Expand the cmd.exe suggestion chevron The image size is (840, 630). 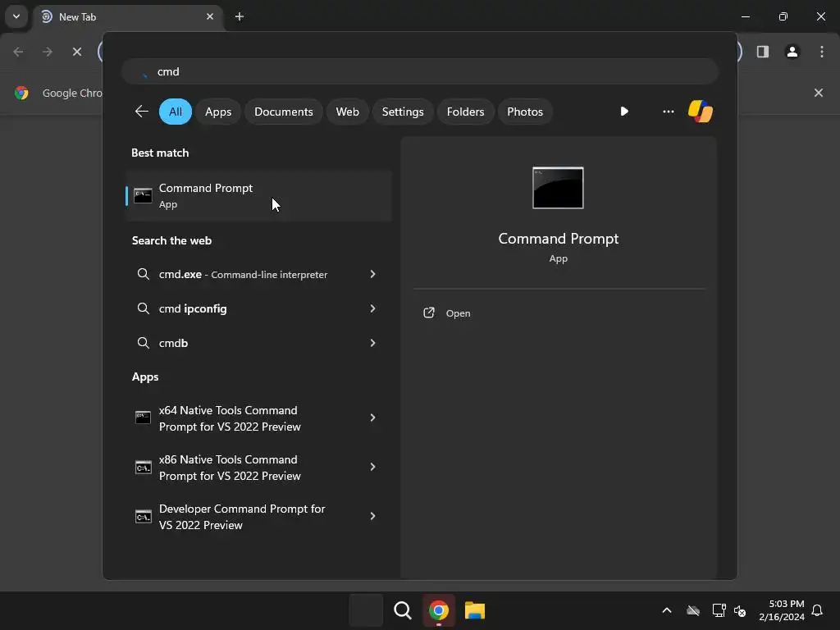point(373,274)
